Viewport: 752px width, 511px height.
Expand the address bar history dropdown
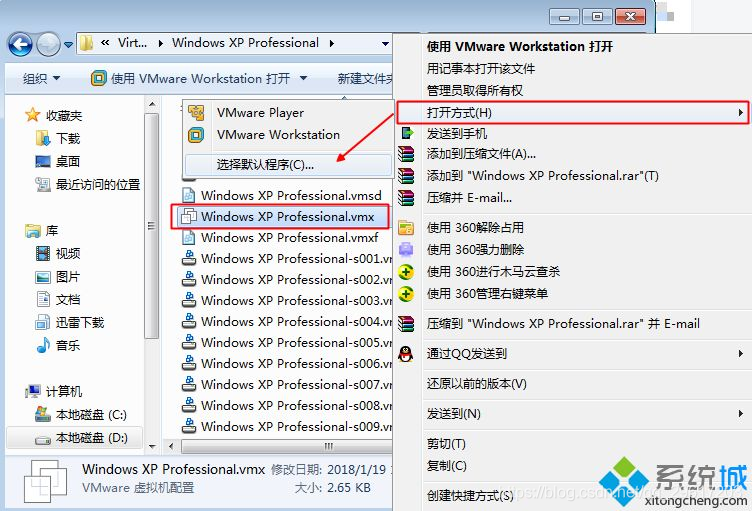pos(385,44)
